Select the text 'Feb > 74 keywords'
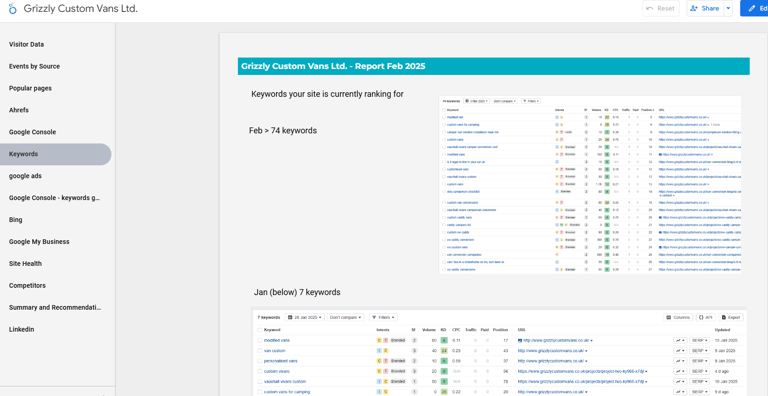 pyautogui.click(x=283, y=131)
